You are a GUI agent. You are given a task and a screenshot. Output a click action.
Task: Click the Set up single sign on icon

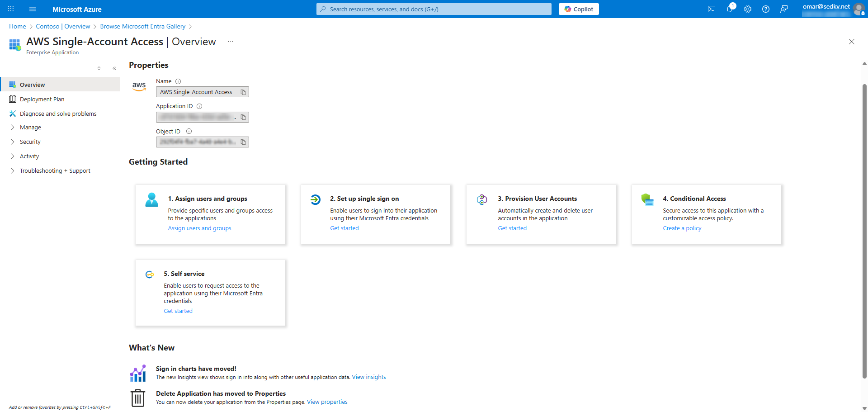tap(316, 199)
